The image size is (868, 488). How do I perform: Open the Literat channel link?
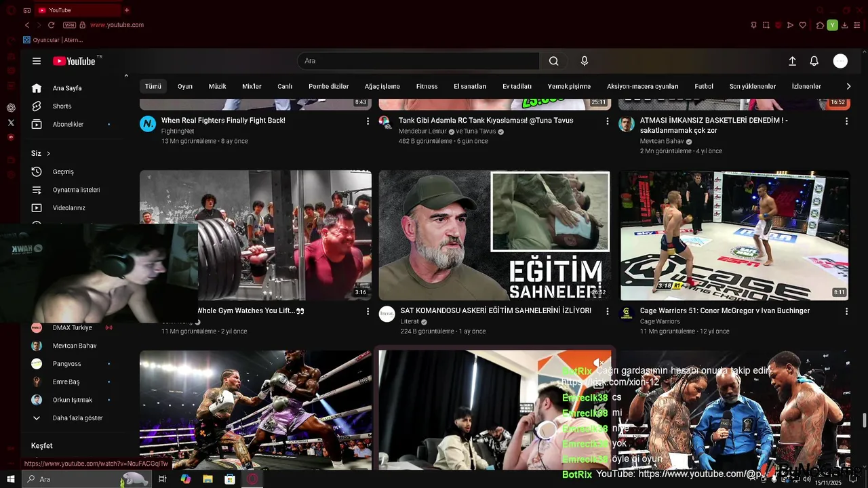click(x=410, y=322)
